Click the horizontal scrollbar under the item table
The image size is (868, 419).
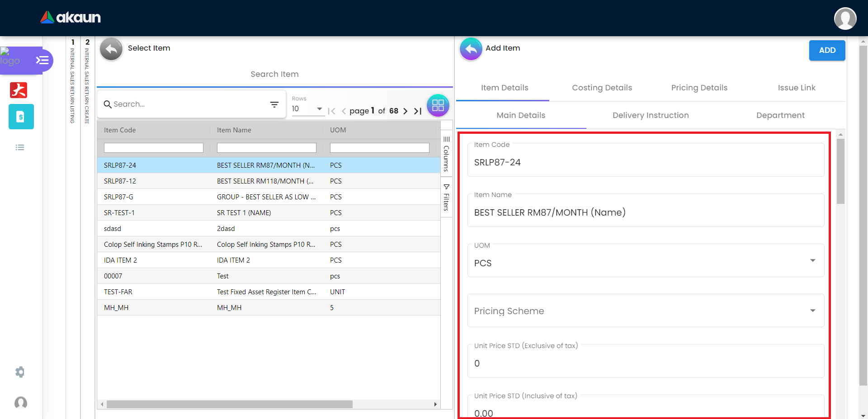[229, 405]
